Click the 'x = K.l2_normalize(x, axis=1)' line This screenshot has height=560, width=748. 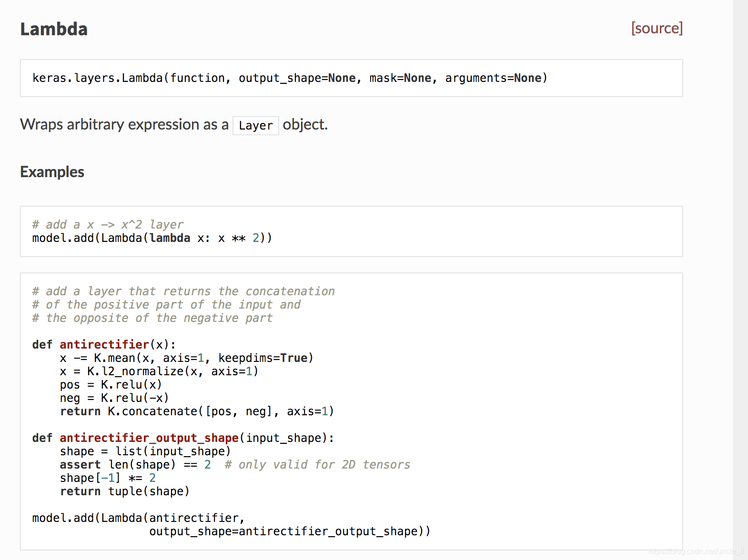pos(159,371)
